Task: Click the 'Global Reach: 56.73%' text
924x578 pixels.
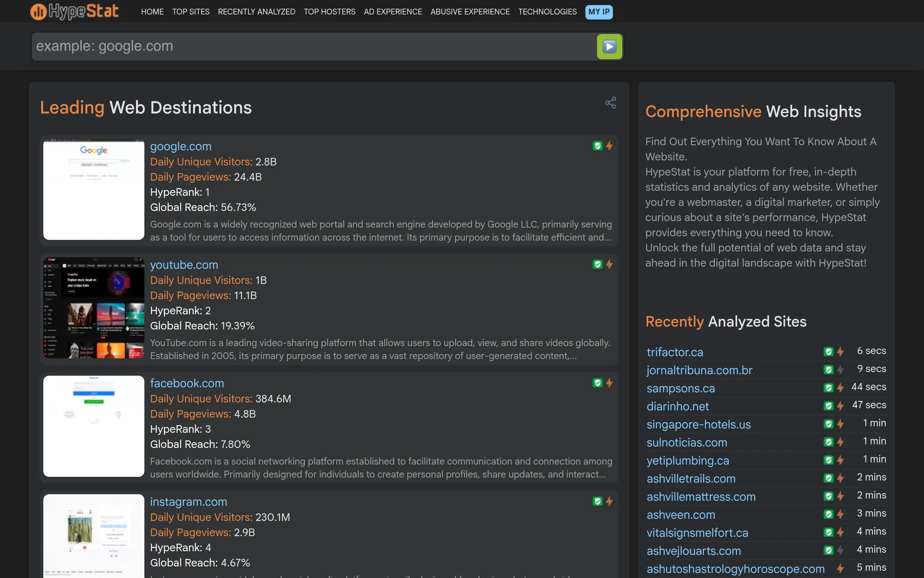Action: 203,207
